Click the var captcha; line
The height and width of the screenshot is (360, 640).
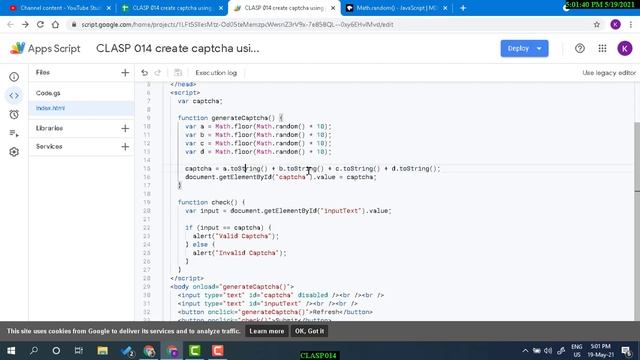point(200,101)
